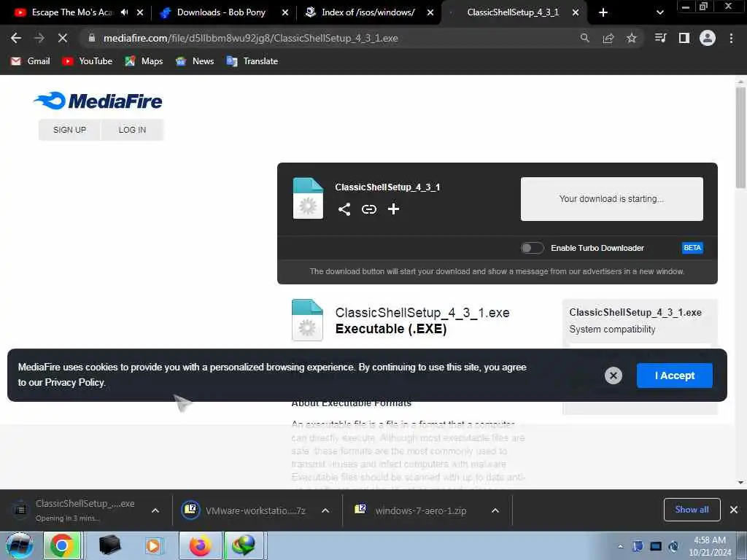Click the MediaFire logo
The image size is (747, 560).
(98, 101)
